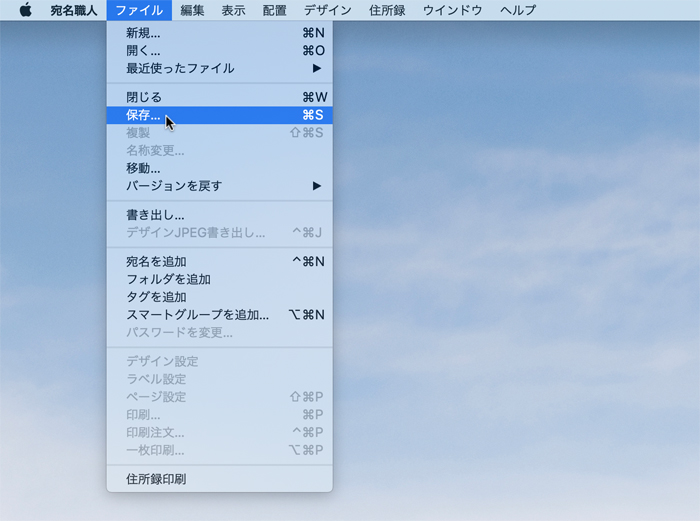The height and width of the screenshot is (521, 700).
Task: Click 宛名を追加 to add address
Action: click(156, 262)
